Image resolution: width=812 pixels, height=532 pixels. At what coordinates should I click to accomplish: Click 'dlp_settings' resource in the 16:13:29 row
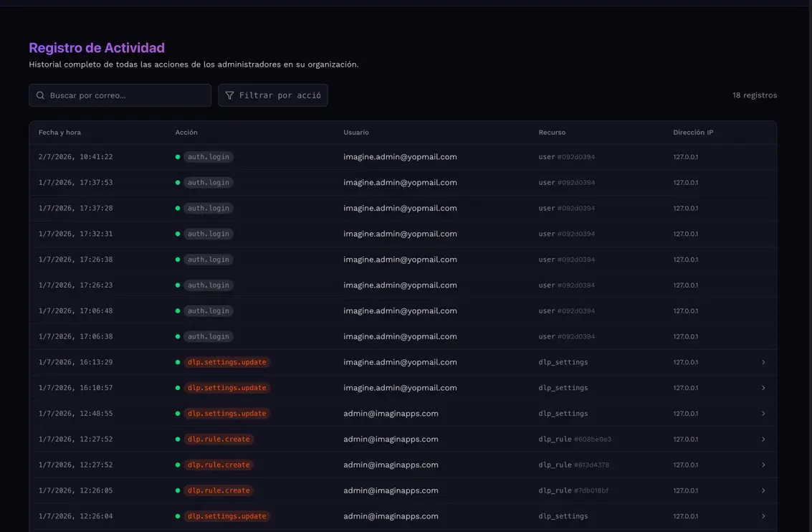[563, 362]
